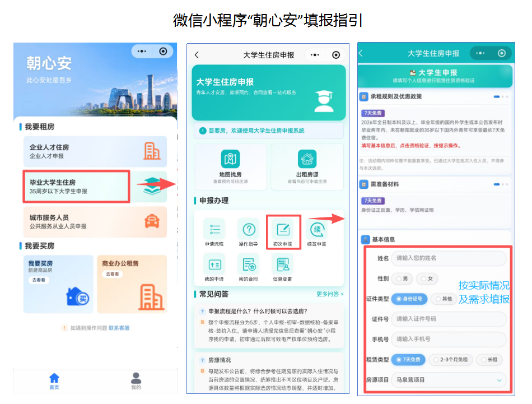The width and height of the screenshot is (532, 404).
Task: Open more menu dots in 朝心安 home screen
Action: pos(142,51)
